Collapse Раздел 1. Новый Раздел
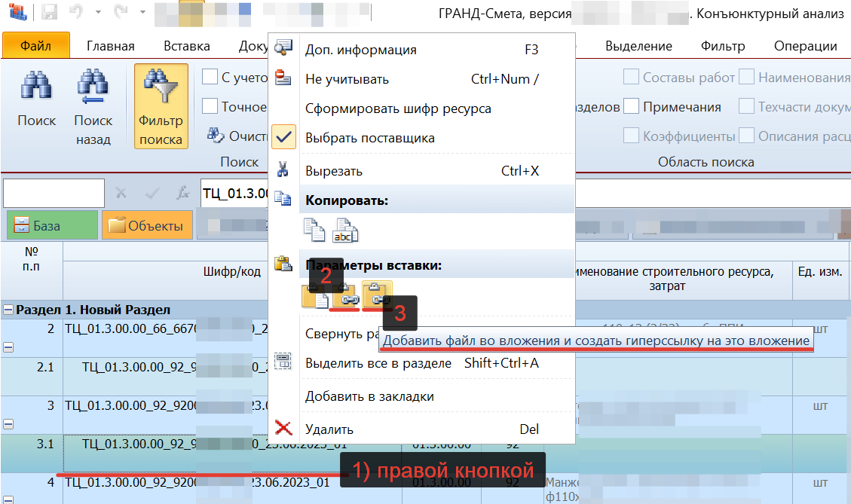The width and height of the screenshot is (851, 504). coord(8,310)
